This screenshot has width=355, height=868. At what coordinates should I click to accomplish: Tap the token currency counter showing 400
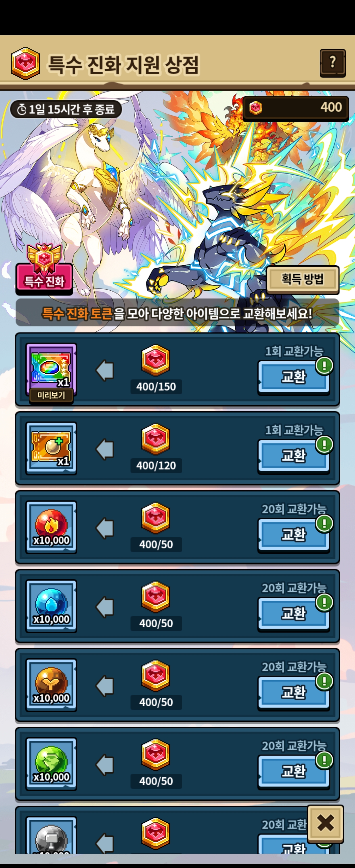pyautogui.click(x=296, y=108)
